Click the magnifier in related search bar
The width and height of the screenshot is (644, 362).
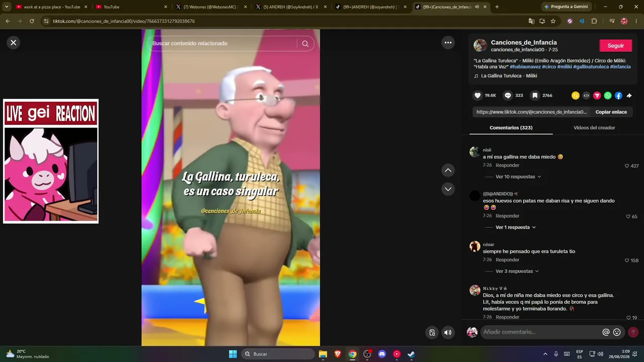pos(305,43)
